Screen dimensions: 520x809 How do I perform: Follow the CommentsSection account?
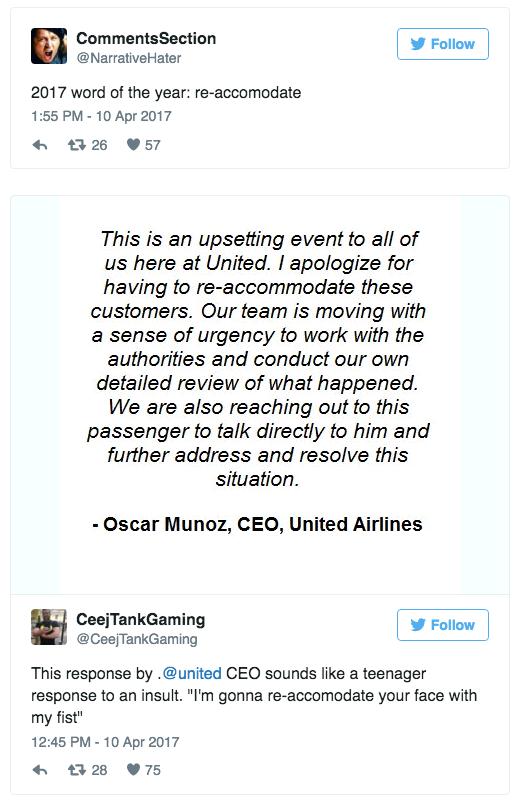443,44
